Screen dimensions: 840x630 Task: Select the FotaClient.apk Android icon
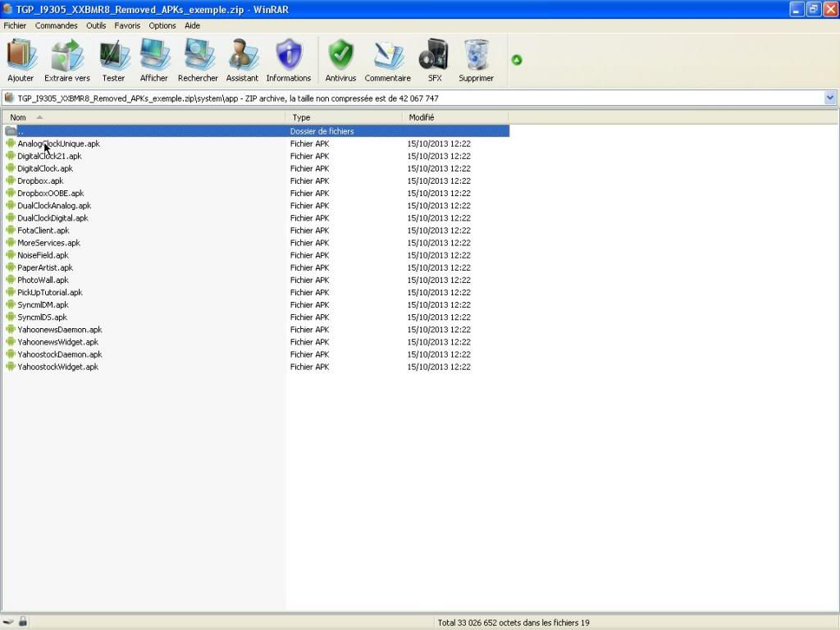click(10, 231)
